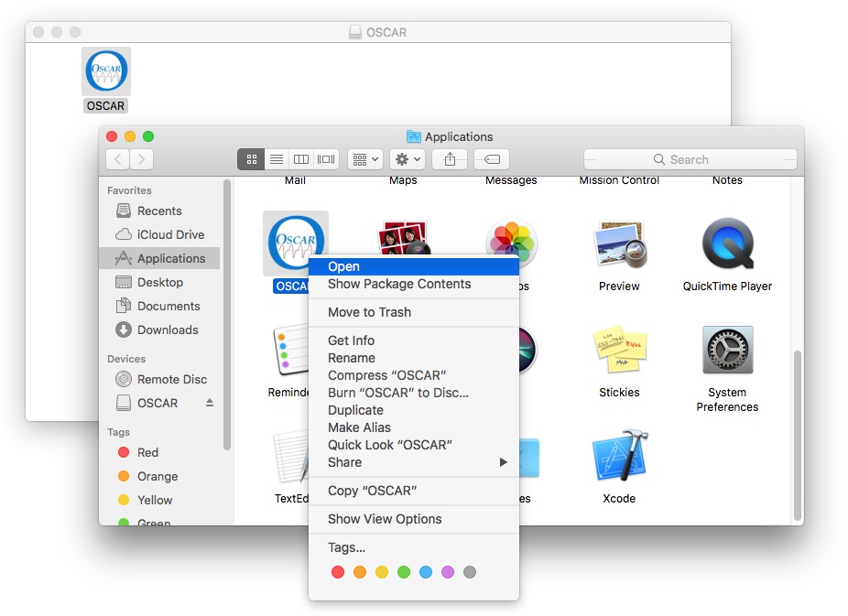This screenshot has width=848, height=616.
Task: Apply gray tag color in context menu
Action: [x=470, y=572]
